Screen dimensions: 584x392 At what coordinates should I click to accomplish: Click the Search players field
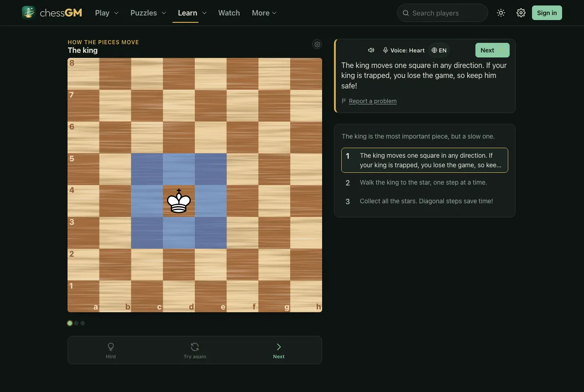(443, 13)
